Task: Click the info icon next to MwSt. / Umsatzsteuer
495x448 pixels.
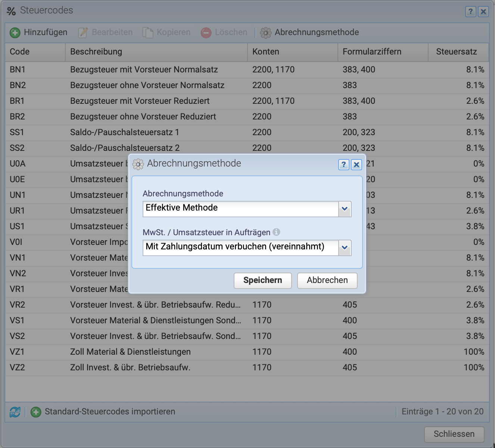Action: pos(276,232)
